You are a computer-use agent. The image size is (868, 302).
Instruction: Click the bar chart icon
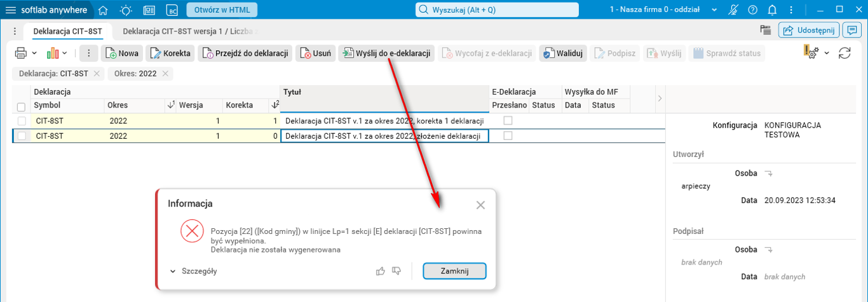pyautogui.click(x=52, y=53)
